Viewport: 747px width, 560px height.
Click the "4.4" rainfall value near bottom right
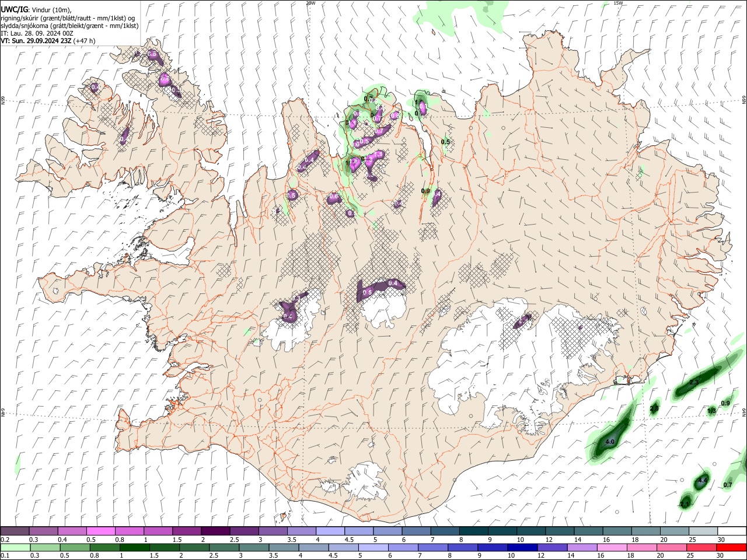tap(703, 481)
